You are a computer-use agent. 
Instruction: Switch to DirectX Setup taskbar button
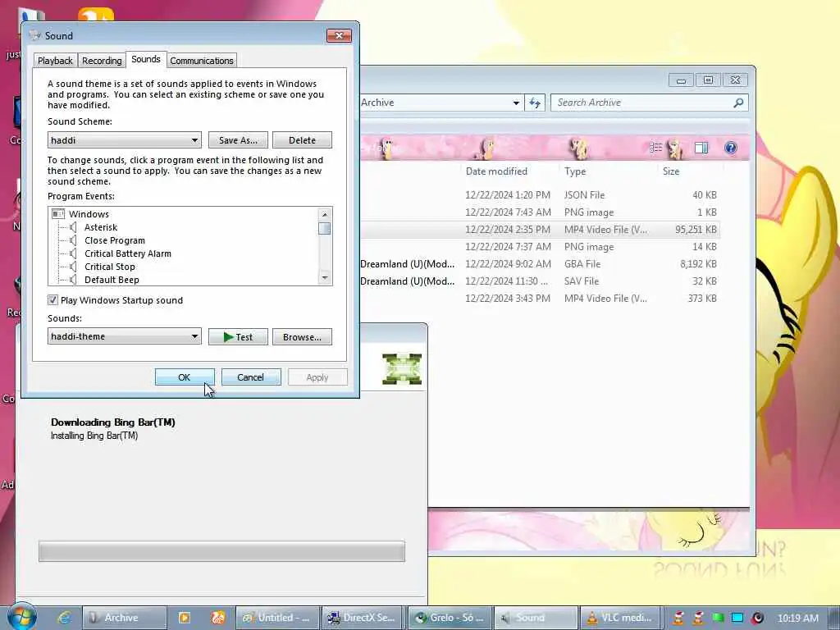click(x=363, y=618)
